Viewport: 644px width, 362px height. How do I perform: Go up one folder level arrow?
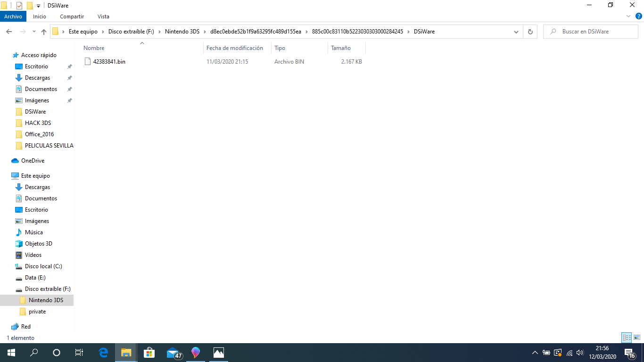(44, 32)
